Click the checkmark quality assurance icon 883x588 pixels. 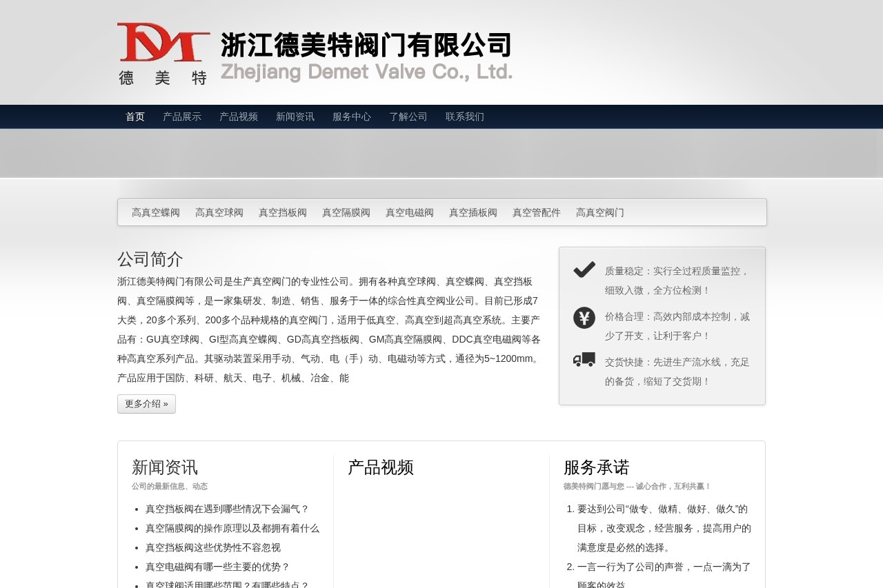584,270
